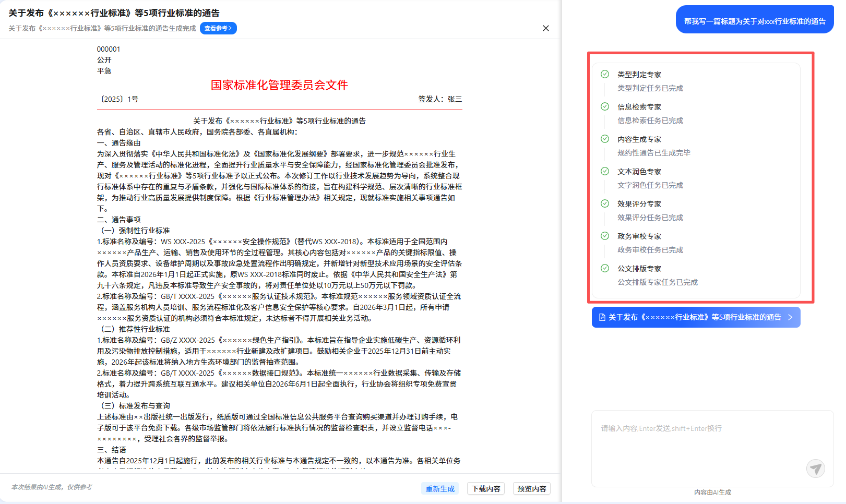Image resolution: width=846 pixels, height=504 pixels.
Task: Click the document icon on blue result card
Action: (x=602, y=317)
